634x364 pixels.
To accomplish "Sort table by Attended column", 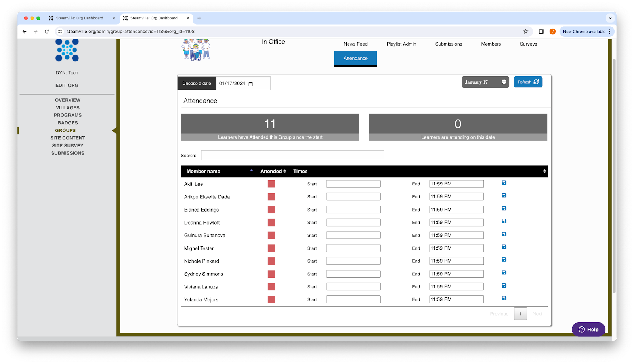I will pyautogui.click(x=273, y=171).
